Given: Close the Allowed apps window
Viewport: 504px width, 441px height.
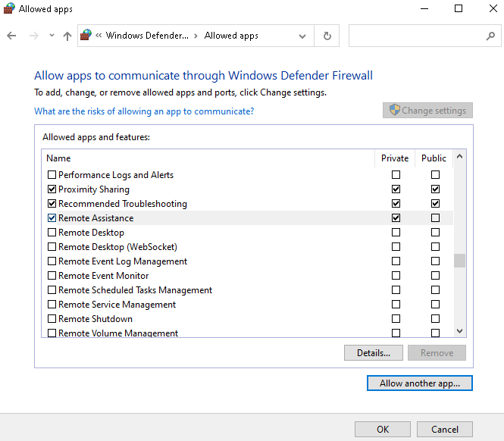Looking at the screenshot, I should [493, 8].
